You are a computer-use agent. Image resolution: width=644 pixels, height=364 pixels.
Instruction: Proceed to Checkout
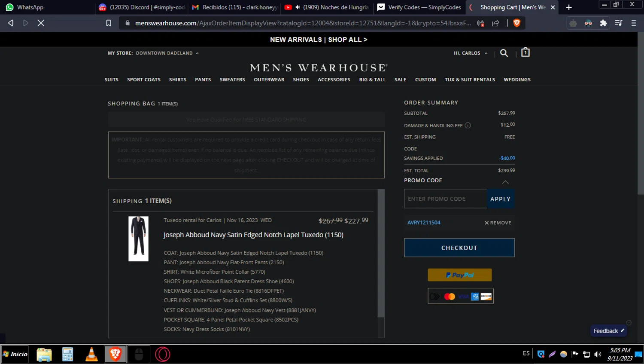click(x=459, y=248)
